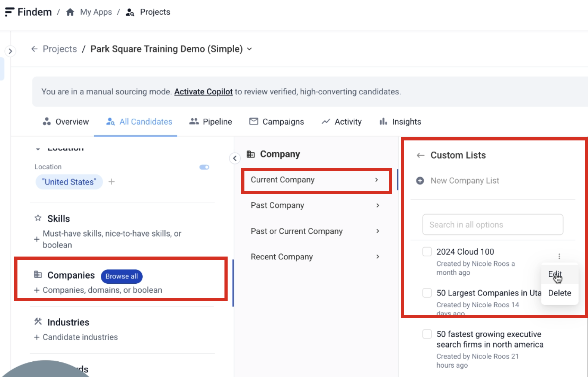Click New Company List text

[465, 181]
